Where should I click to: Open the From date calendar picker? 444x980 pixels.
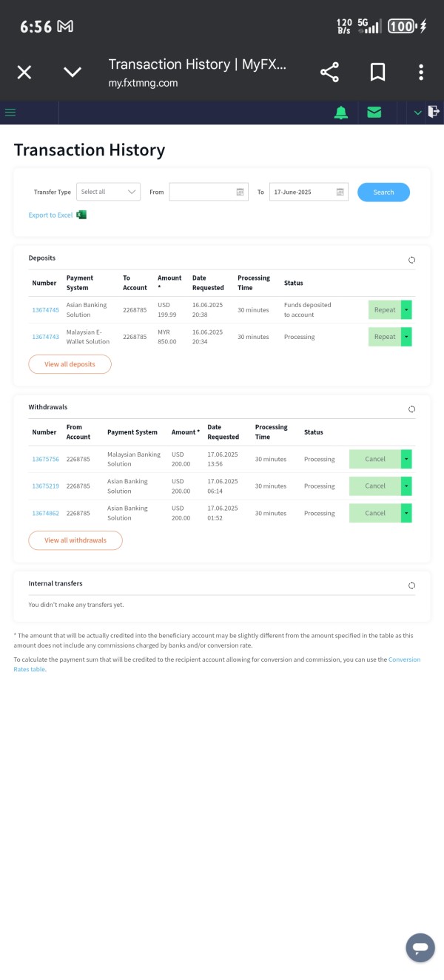[240, 192]
